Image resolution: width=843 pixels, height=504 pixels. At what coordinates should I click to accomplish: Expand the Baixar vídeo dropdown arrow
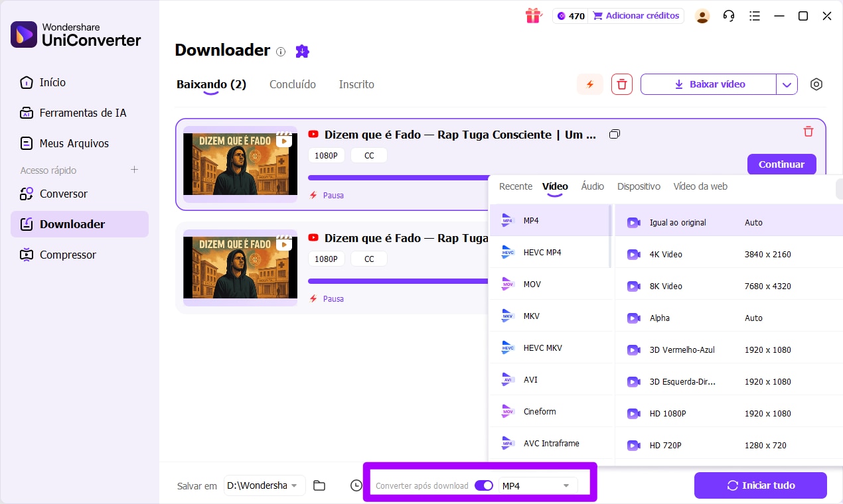point(787,84)
